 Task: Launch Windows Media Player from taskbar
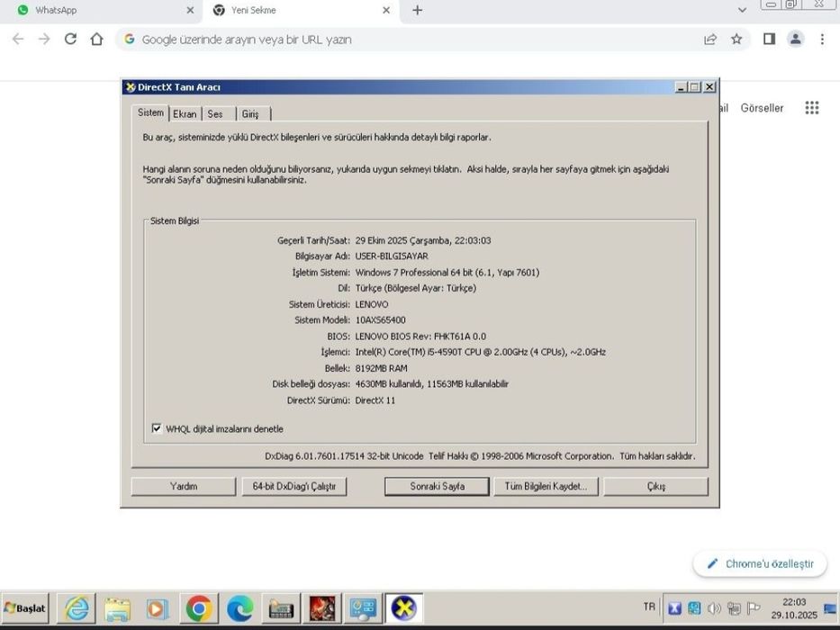pos(158,608)
